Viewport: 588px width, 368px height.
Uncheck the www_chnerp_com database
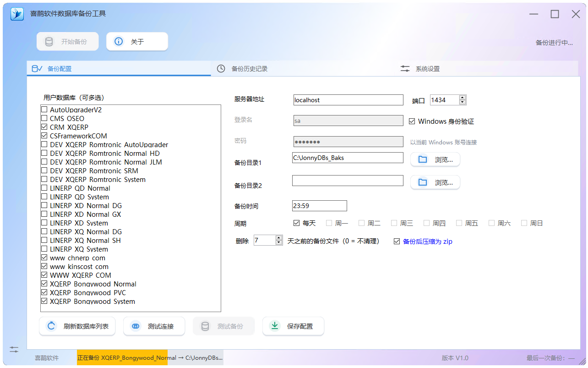[x=44, y=258]
